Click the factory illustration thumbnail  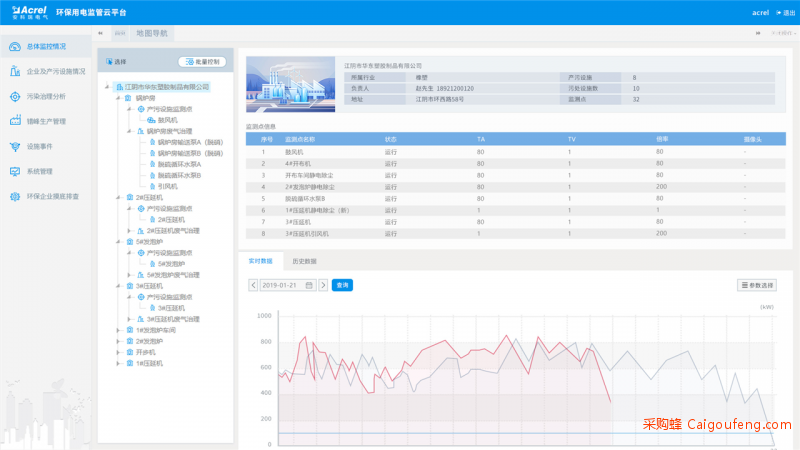coord(290,84)
